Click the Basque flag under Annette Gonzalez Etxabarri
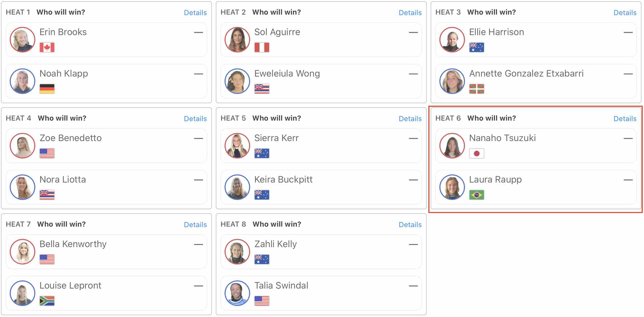The width and height of the screenshot is (644, 317). point(476,89)
